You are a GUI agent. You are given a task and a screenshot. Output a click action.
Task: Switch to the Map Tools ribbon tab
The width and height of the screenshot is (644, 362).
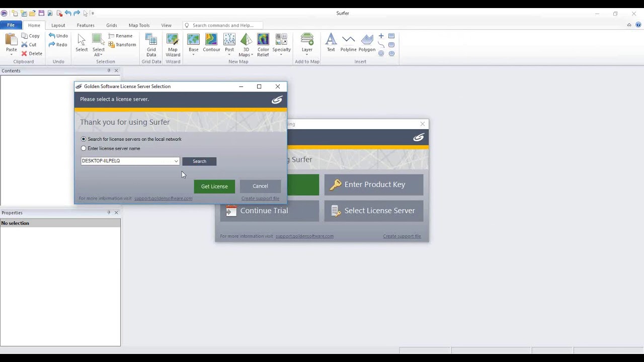click(139, 25)
